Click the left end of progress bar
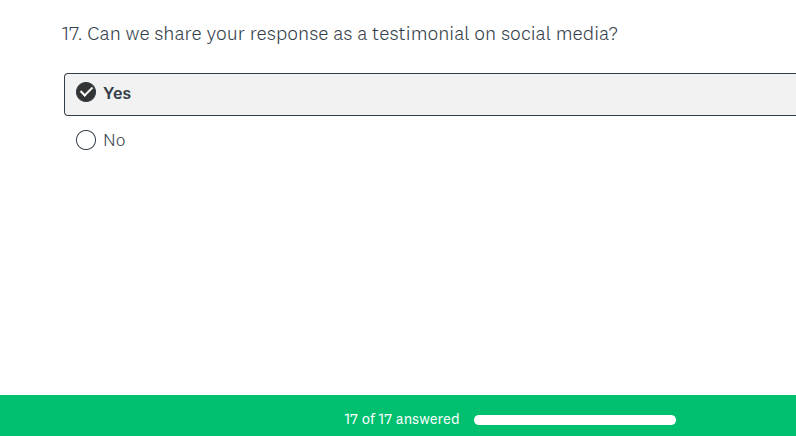This screenshot has height=436, width=796. (x=479, y=419)
